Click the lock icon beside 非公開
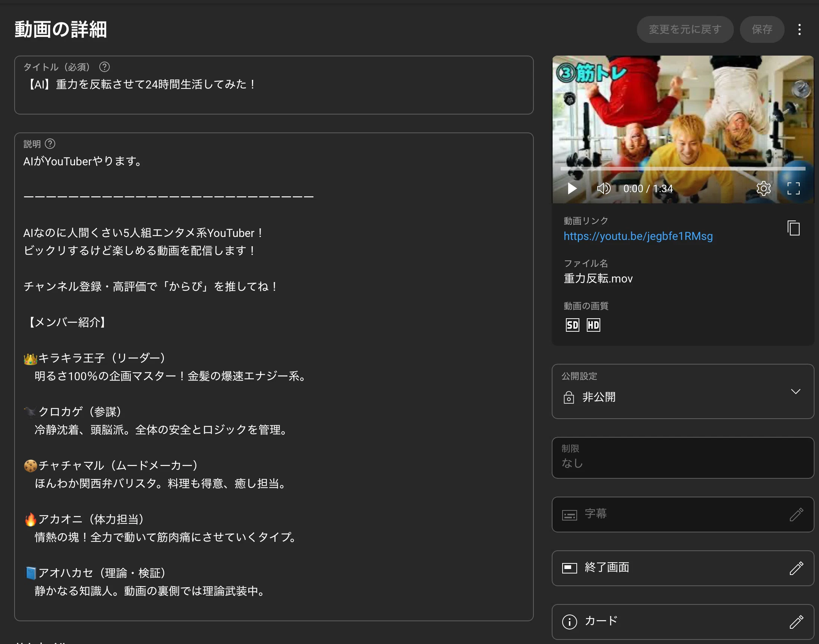 [x=569, y=397]
